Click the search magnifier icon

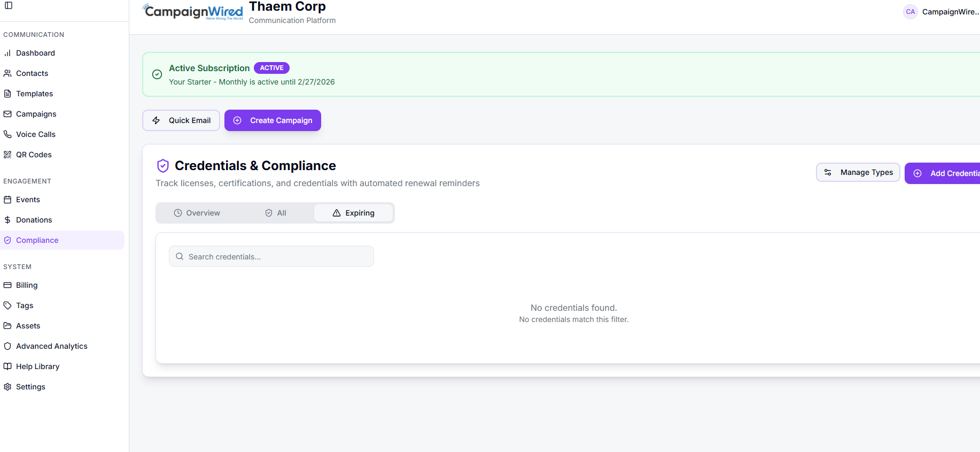tap(180, 256)
